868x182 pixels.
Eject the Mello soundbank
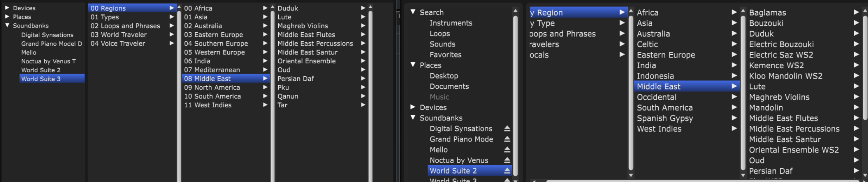click(x=507, y=150)
